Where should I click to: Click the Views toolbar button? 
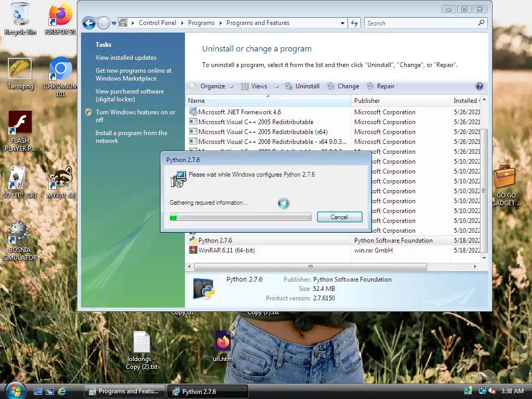click(255, 86)
